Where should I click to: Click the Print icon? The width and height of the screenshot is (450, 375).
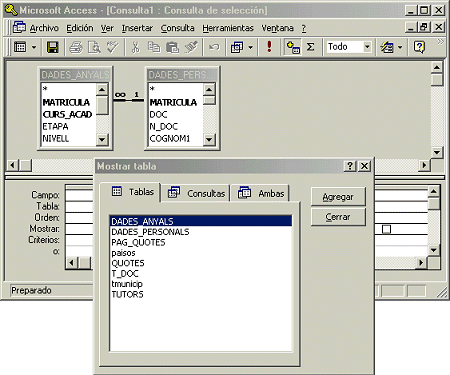click(76, 47)
